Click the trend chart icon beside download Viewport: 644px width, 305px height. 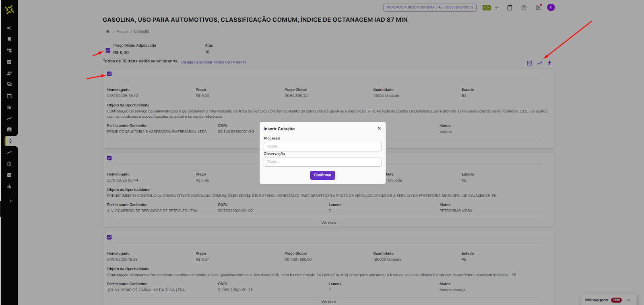coord(539,63)
